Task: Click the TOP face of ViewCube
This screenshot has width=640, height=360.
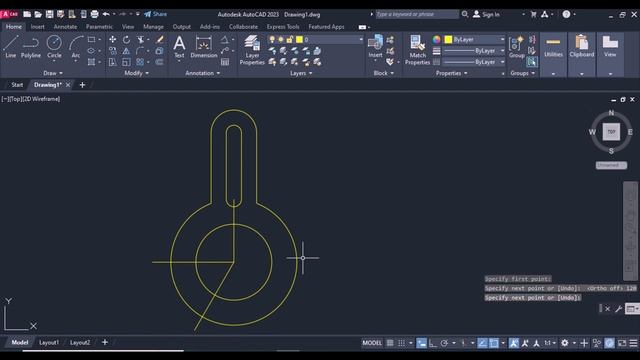Action: tap(611, 132)
